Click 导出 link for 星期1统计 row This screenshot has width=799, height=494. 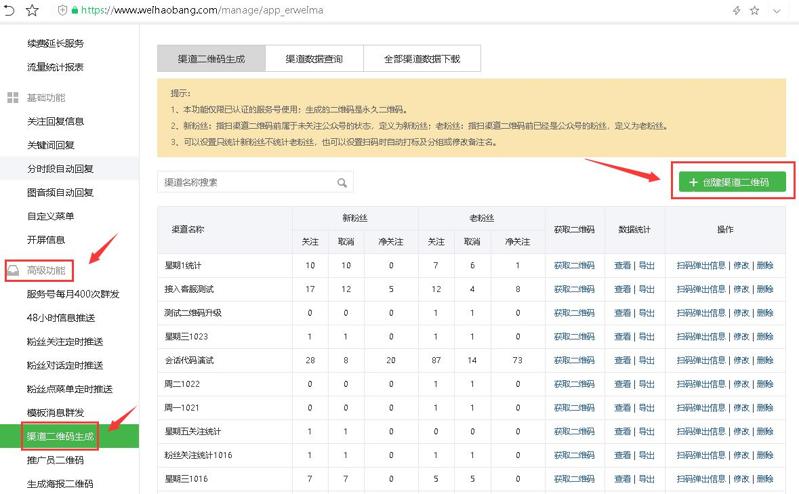point(647,265)
